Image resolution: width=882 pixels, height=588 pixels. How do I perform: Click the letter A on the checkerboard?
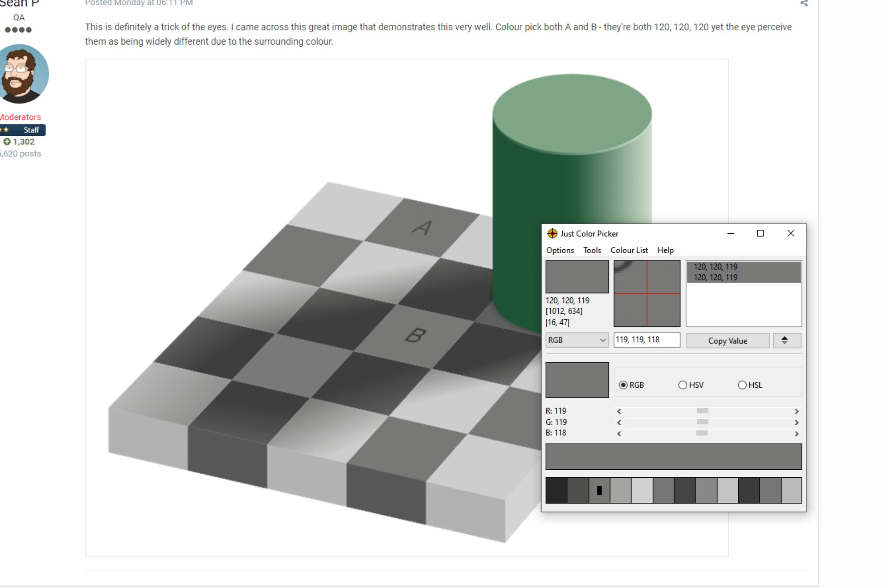(x=422, y=228)
